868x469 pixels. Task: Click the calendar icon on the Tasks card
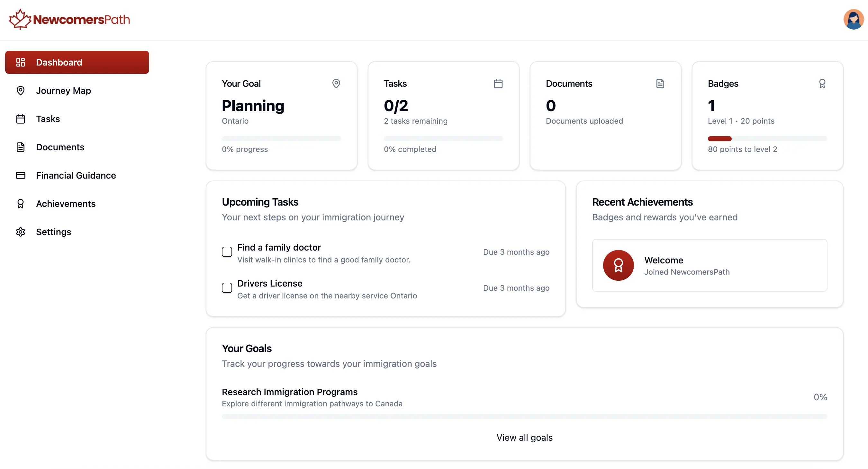coord(498,84)
